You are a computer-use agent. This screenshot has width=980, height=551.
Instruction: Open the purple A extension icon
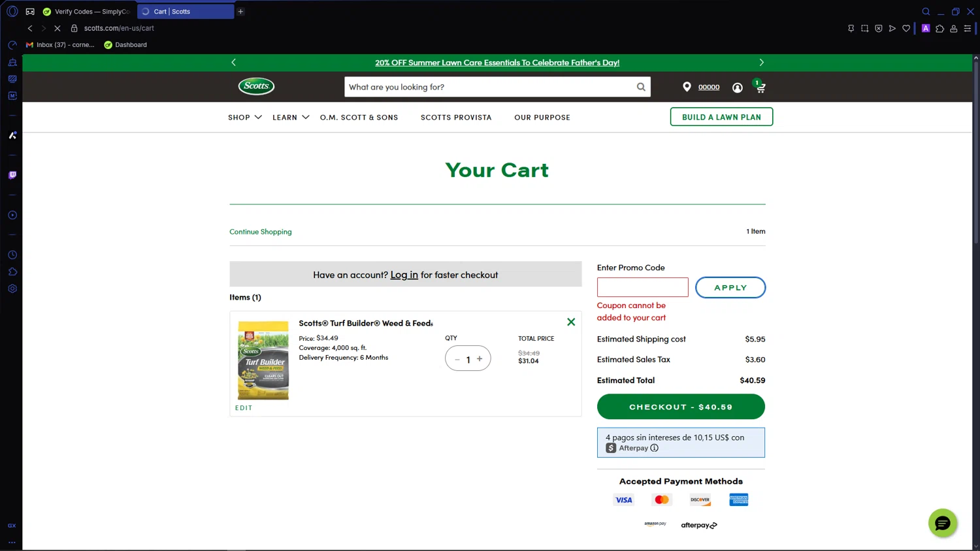point(926,28)
